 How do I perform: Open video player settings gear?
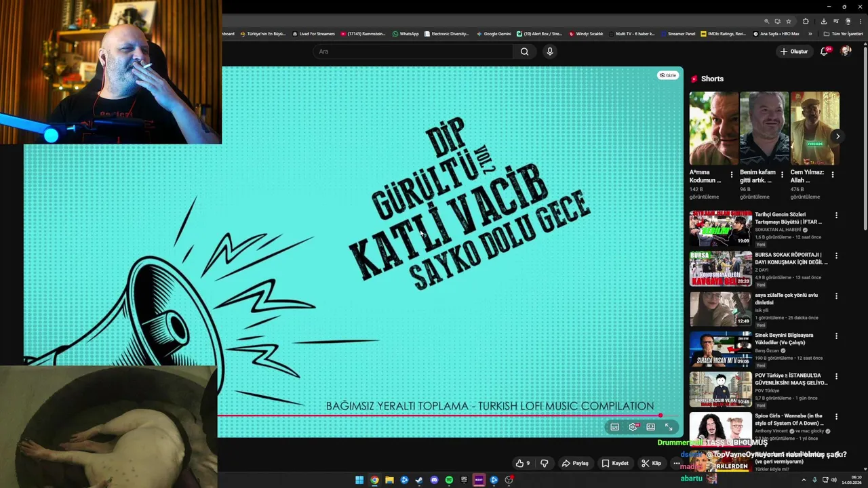pyautogui.click(x=633, y=427)
